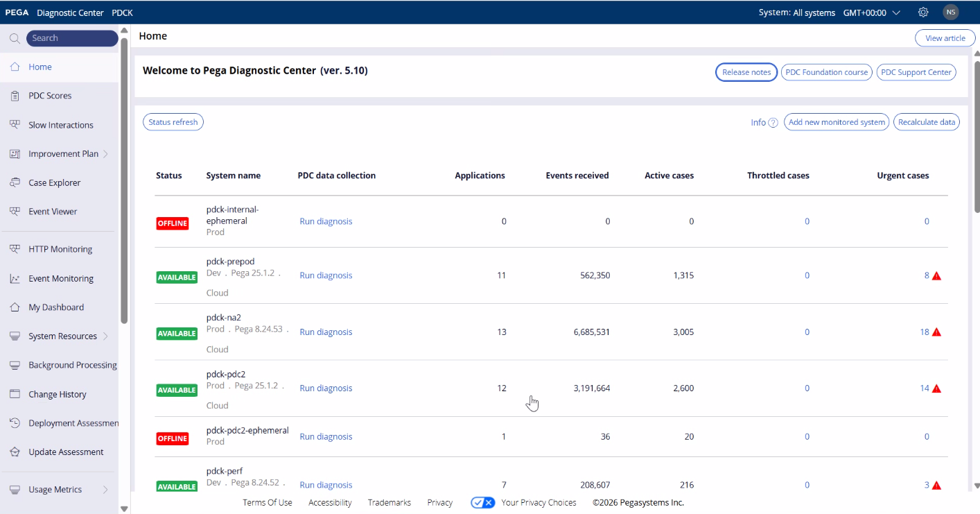Click the Status refresh button
The width and height of the screenshot is (980, 514).
tap(173, 122)
